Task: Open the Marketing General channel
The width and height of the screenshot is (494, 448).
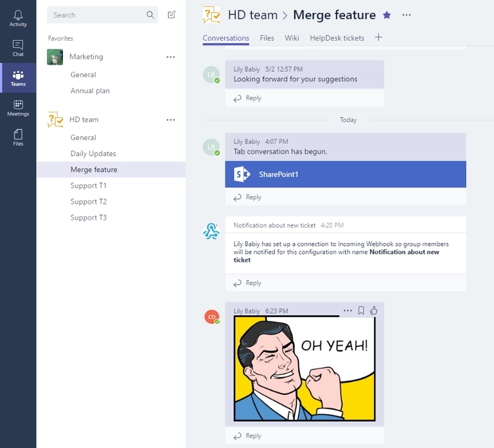Action: click(83, 75)
